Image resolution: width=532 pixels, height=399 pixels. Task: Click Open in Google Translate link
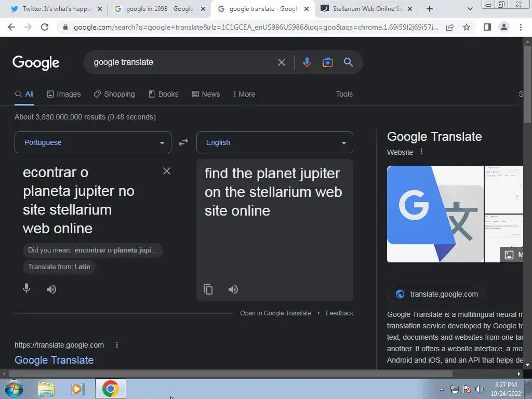[275, 313]
